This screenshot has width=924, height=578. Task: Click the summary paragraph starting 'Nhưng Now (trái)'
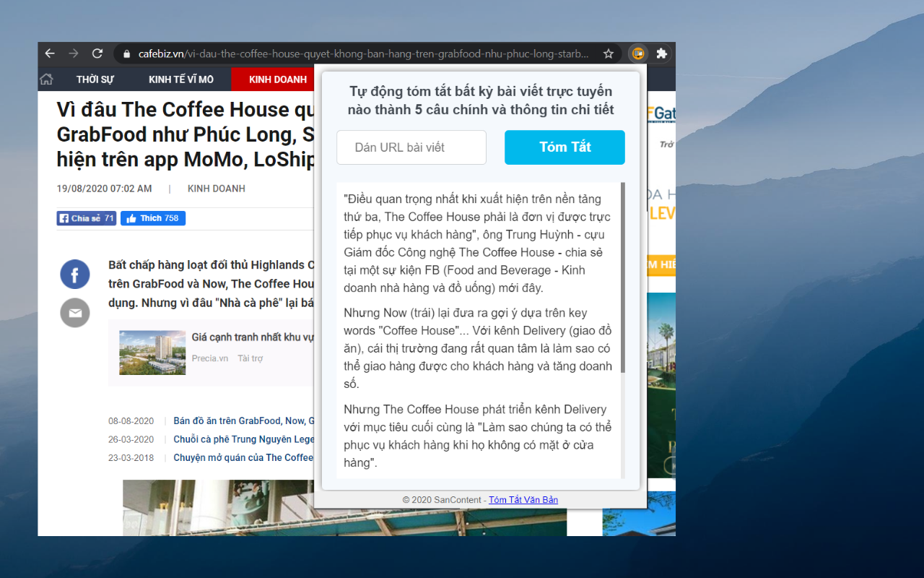[477, 348]
